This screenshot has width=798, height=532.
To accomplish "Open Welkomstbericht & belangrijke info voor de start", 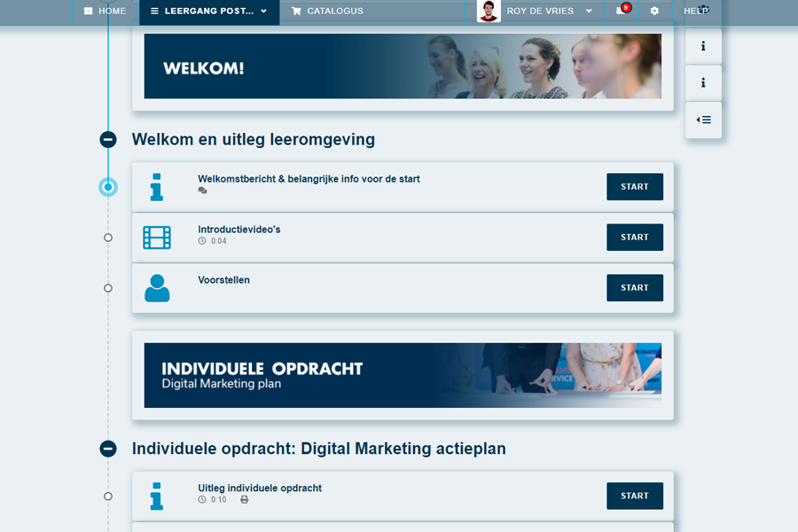I will (309, 179).
